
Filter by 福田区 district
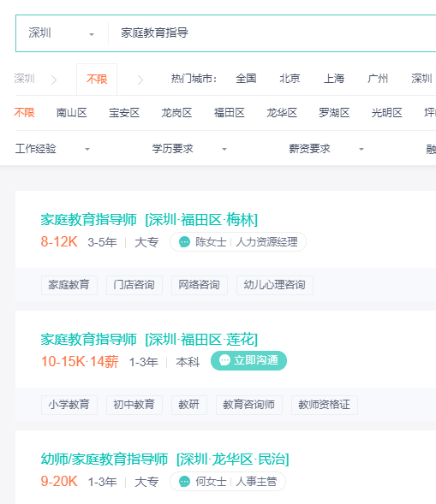[x=230, y=113]
